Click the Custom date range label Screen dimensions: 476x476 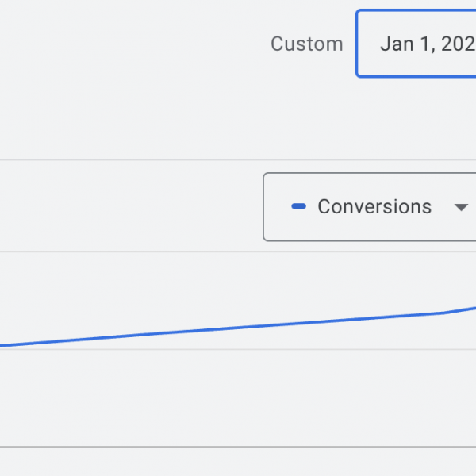(x=306, y=44)
